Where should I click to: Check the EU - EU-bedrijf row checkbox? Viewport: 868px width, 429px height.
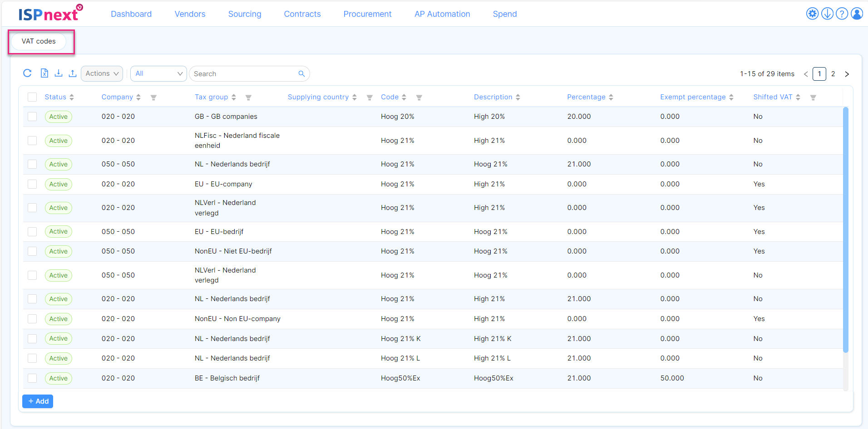[x=32, y=232]
